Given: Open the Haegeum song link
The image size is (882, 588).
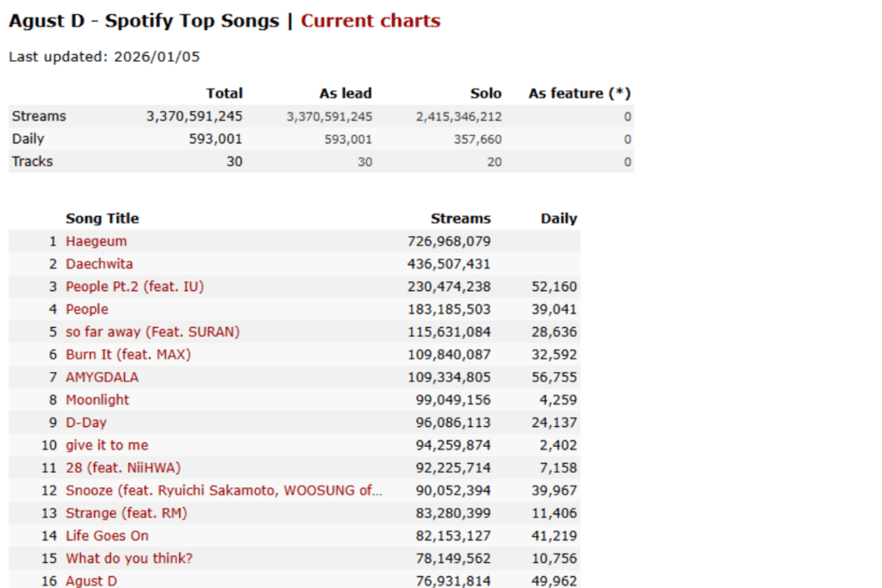Looking at the screenshot, I should tap(96, 242).
